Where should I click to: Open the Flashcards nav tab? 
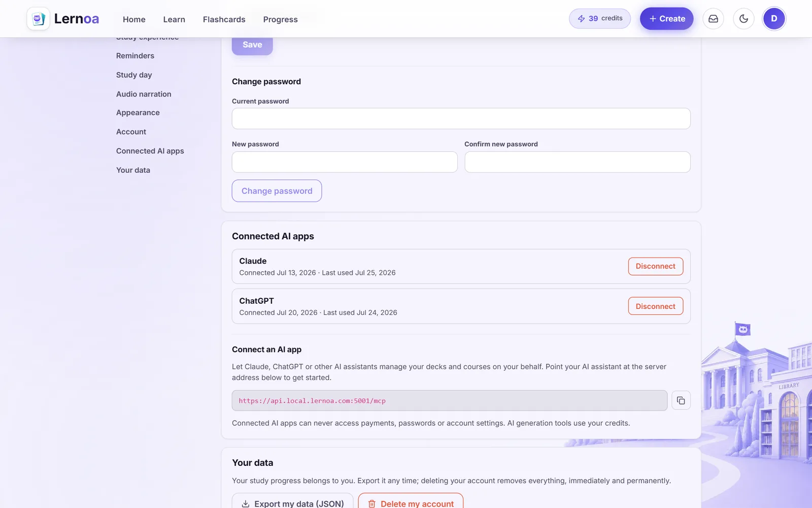[x=224, y=19]
